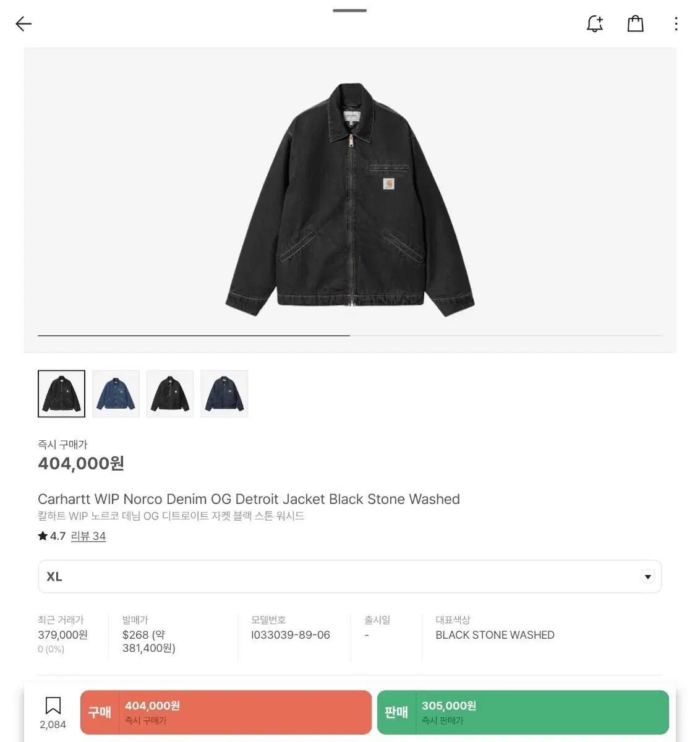
Task: Open the 리뷰 34 reviews link
Action: coord(88,536)
